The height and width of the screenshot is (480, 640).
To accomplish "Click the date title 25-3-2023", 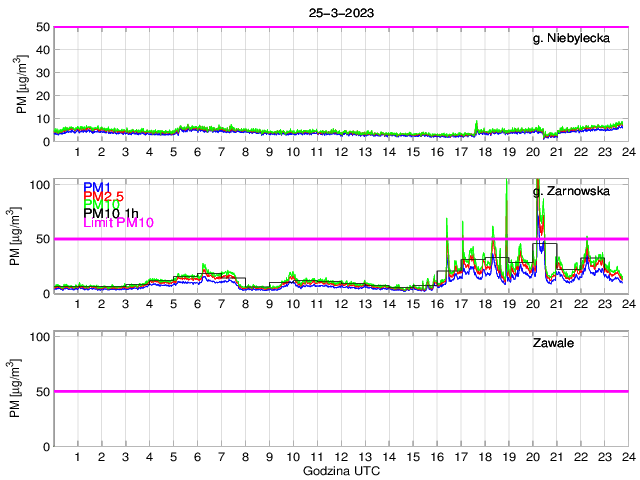I will pos(340,11).
